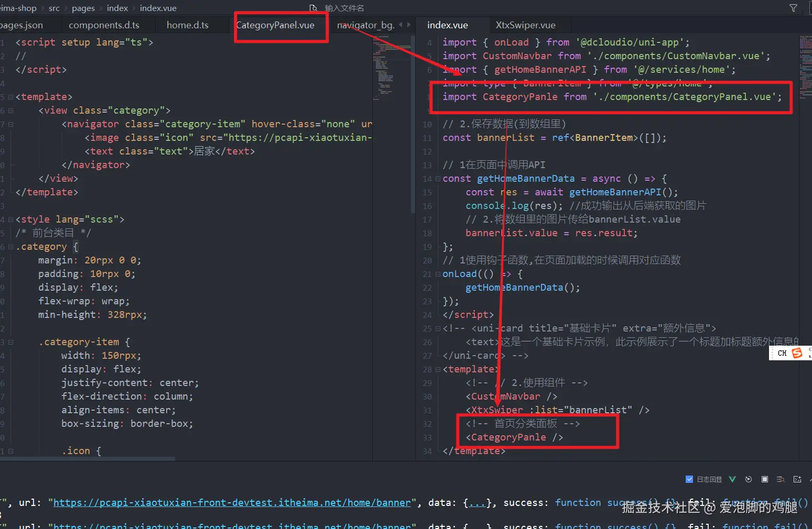
Task: Click the src breadcrumb segment
Action: pyautogui.click(x=54, y=8)
